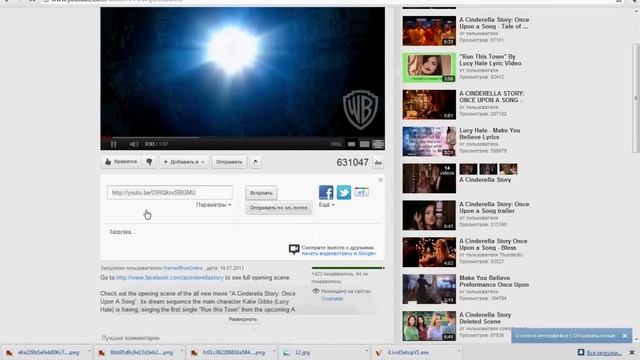Screen dimensions: 640x360
Task: Open the dropdown arrow for 12.jpg download
Action: click(x=367, y=351)
